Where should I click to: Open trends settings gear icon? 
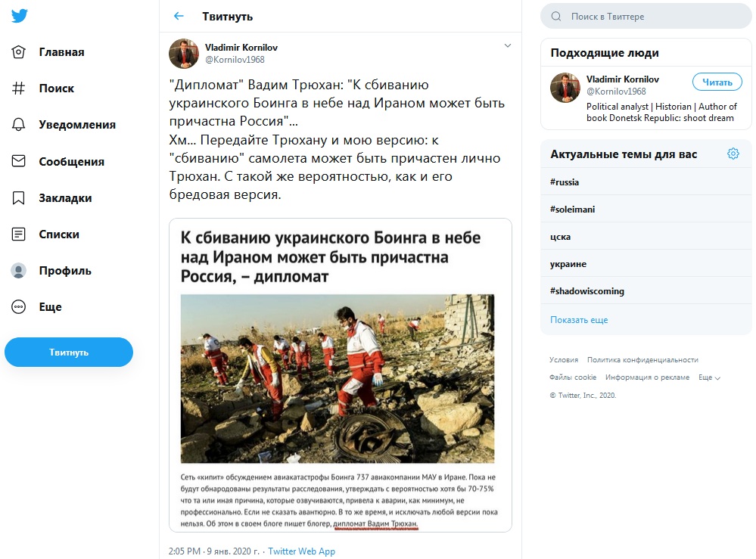(x=733, y=154)
